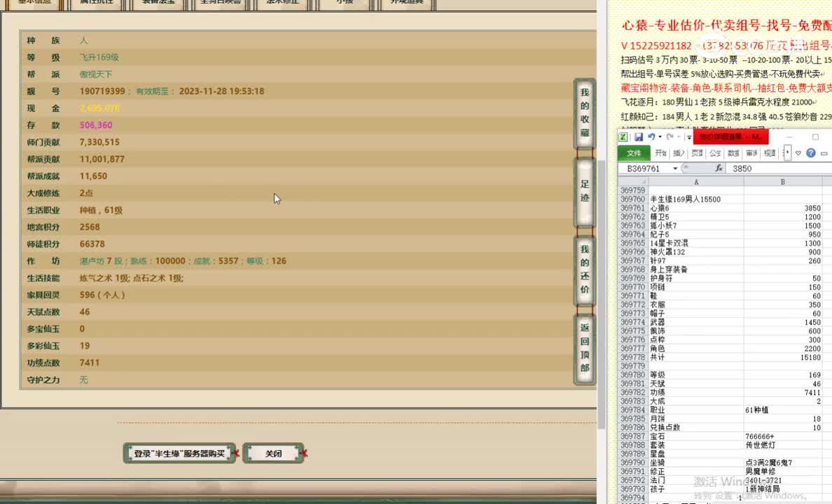
Task: Click the heart icon beside the Help button
Action: (x=798, y=153)
